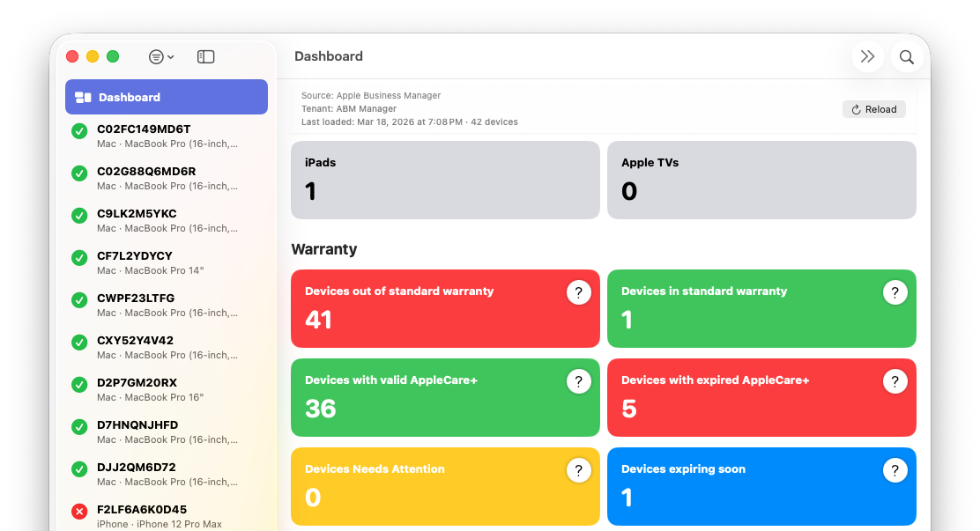Click the Dashboard grid icon in sidebar

click(83, 97)
